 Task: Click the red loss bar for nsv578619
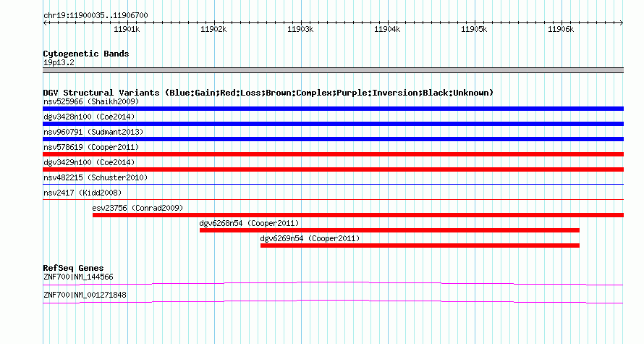point(333,154)
